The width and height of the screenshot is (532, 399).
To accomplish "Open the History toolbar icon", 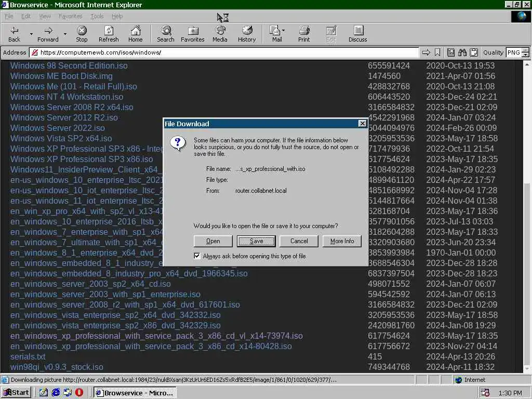I will click(247, 34).
